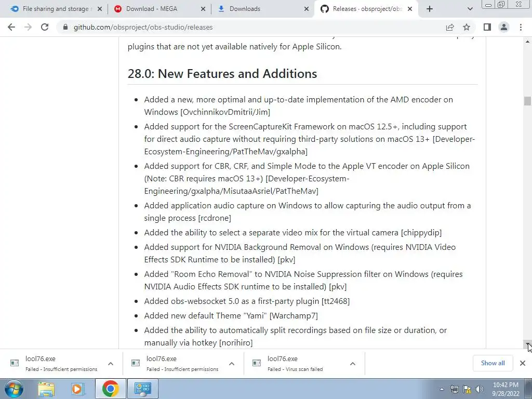Show all downloads

493,363
